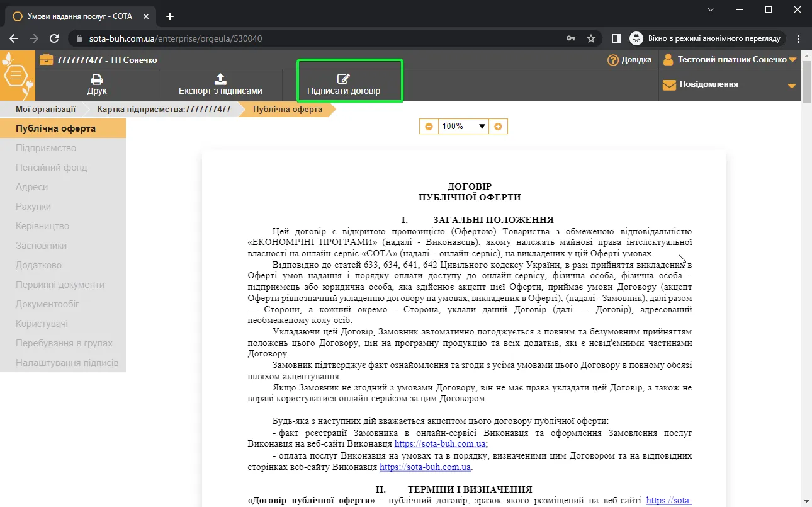Click the incognito window indicator Вікно в режимі анонімного перегляду

(x=707, y=38)
